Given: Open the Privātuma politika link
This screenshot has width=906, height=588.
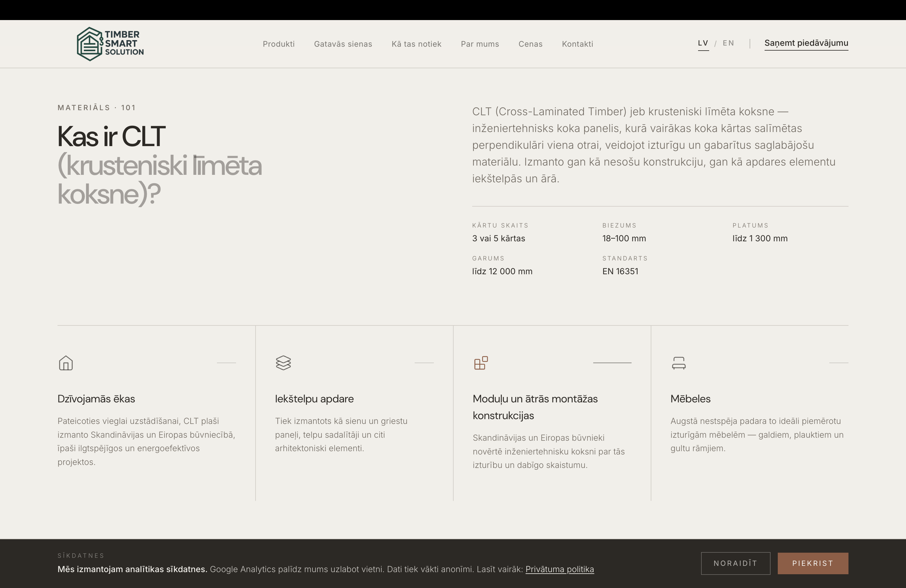Looking at the screenshot, I should tap(560, 569).
